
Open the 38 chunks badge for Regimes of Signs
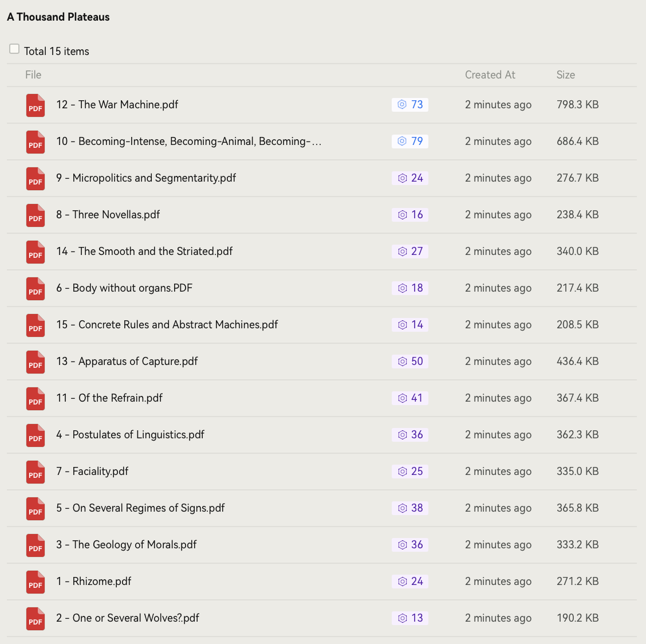click(410, 508)
